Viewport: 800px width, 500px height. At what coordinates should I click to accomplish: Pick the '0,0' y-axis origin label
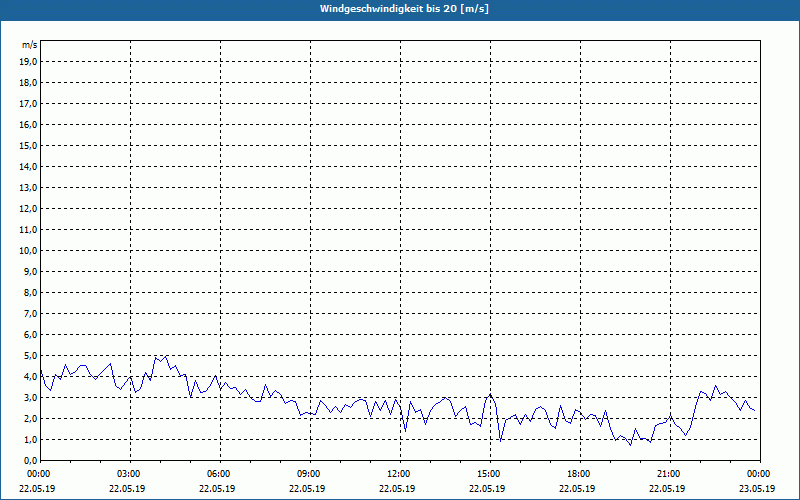[x=30, y=460]
